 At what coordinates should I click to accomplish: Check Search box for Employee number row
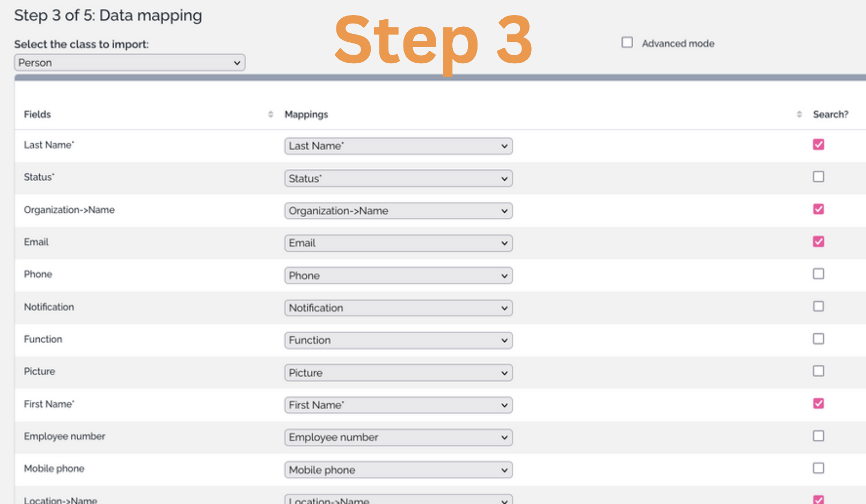click(x=818, y=436)
